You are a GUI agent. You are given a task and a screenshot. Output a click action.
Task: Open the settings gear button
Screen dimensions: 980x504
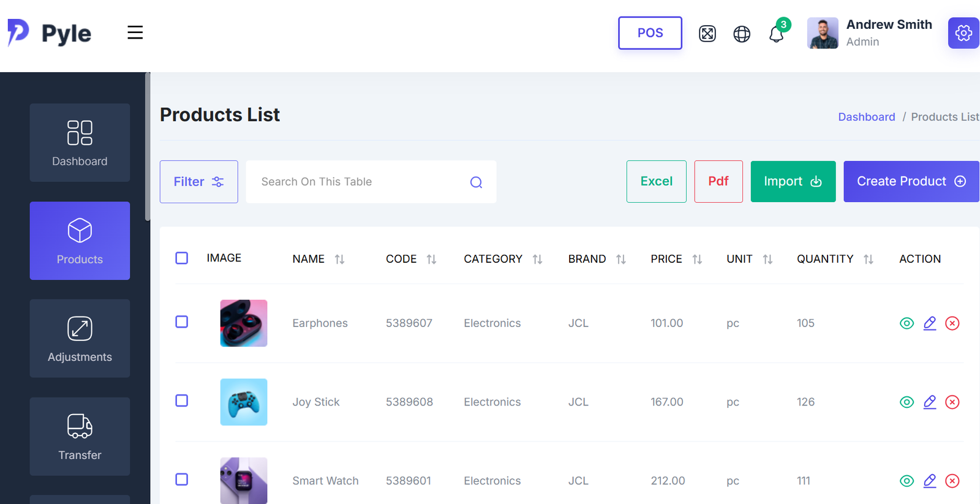(963, 33)
